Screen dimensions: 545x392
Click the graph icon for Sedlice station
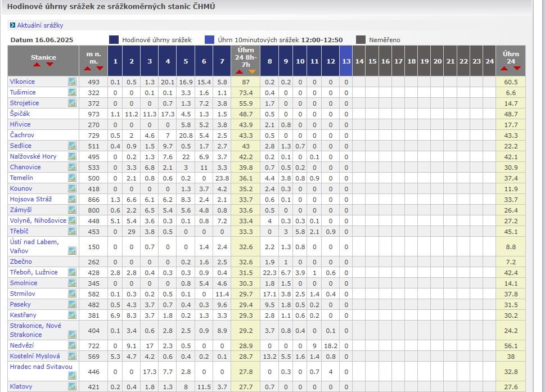pos(72,146)
